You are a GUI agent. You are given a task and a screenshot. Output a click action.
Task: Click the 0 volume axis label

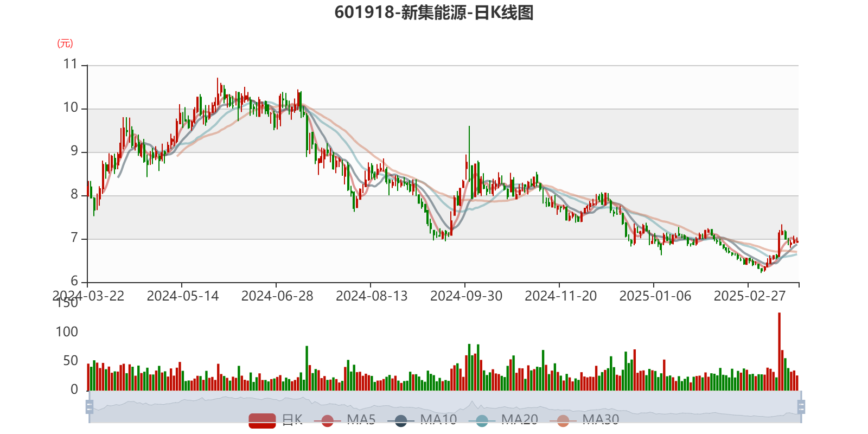[74, 390]
